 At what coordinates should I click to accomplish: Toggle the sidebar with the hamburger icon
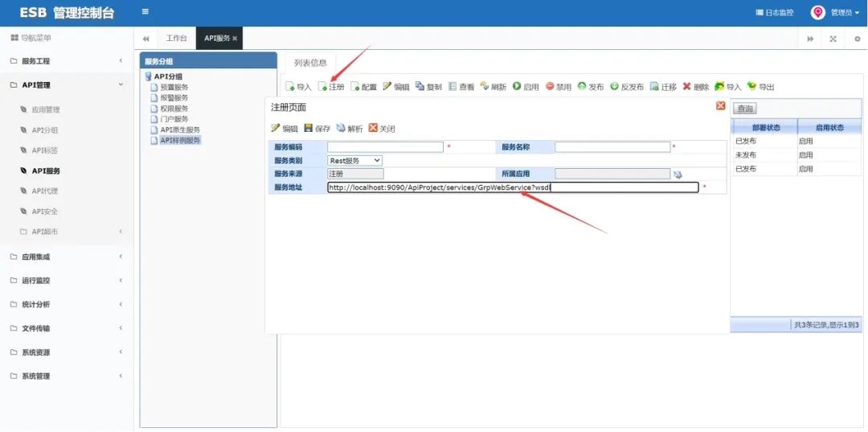pos(145,11)
